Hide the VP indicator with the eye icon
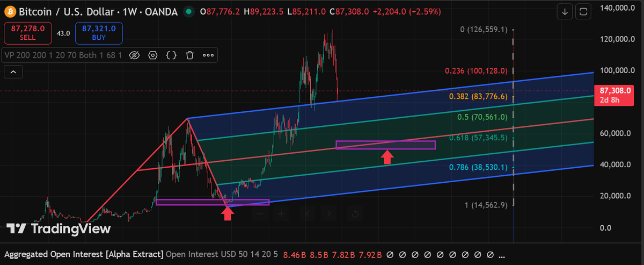Viewport: 644px width, 265px height. coord(135,55)
